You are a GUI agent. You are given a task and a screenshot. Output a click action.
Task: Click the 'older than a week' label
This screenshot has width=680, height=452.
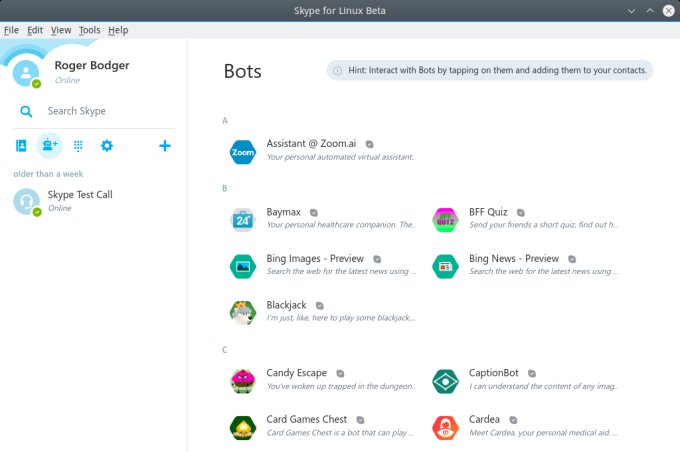pos(48,174)
